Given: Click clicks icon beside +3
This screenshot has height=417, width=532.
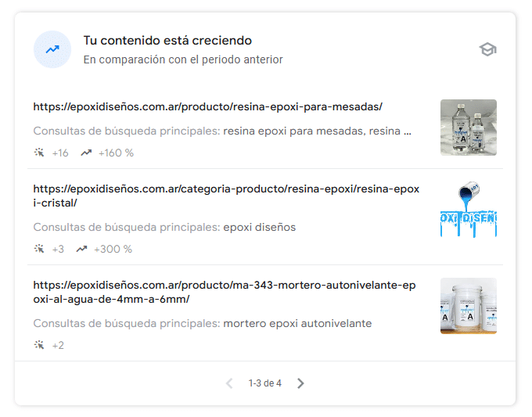Looking at the screenshot, I should [39, 249].
